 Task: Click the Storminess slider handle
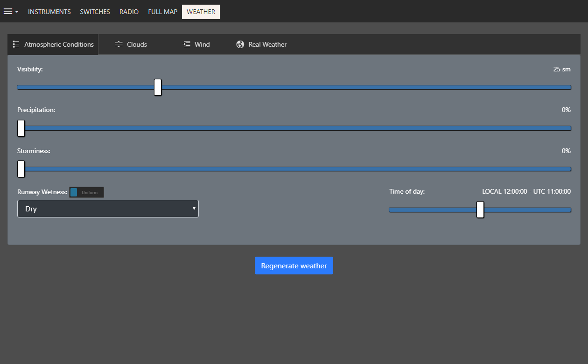point(21,168)
